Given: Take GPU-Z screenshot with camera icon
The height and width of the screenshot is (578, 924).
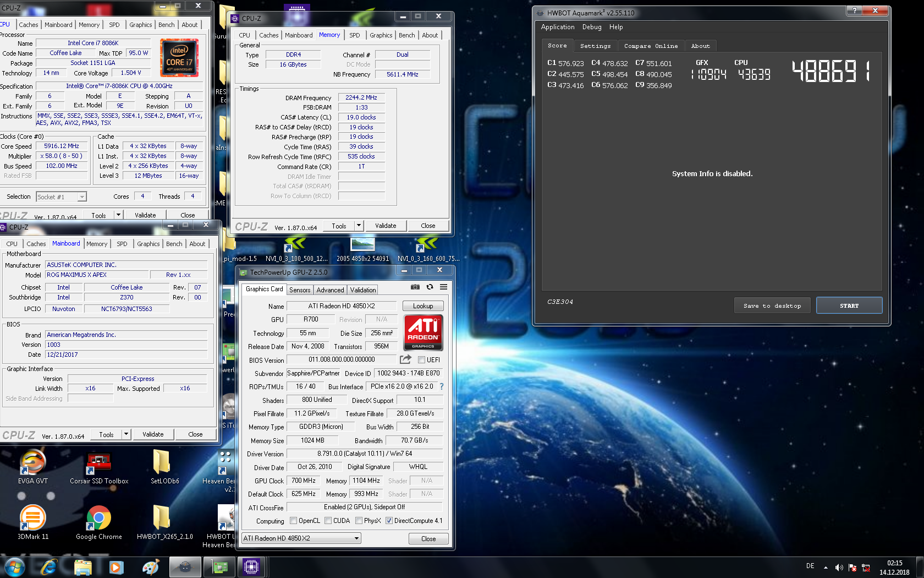Looking at the screenshot, I should (x=415, y=287).
